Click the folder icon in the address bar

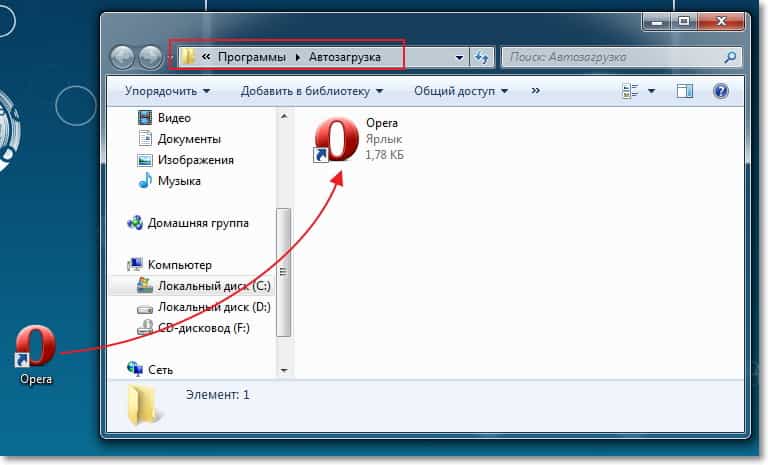pos(188,57)
